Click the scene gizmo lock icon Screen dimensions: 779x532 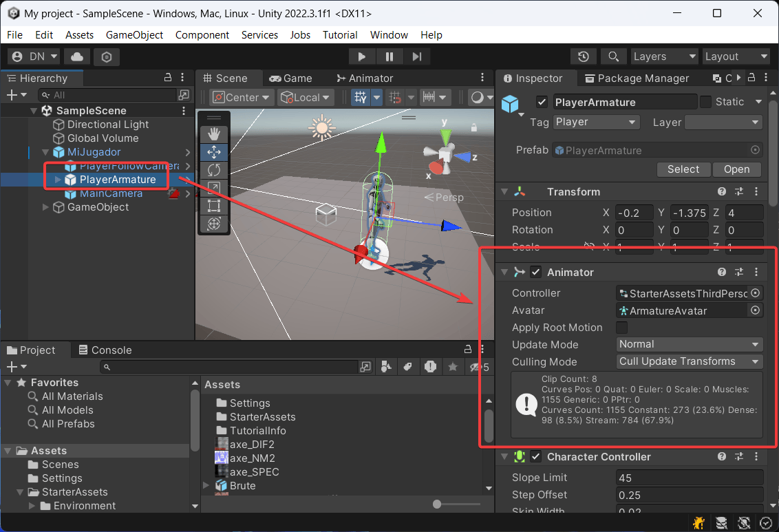point(474,127)
